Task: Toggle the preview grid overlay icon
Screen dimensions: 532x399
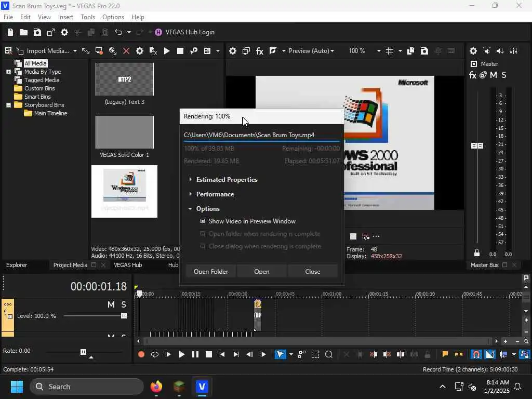Action: point(390,51)
